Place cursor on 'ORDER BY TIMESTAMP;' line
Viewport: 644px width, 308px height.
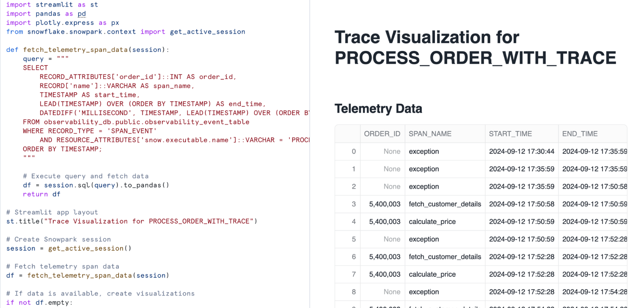pyautogui.click(x=62, y=149)
